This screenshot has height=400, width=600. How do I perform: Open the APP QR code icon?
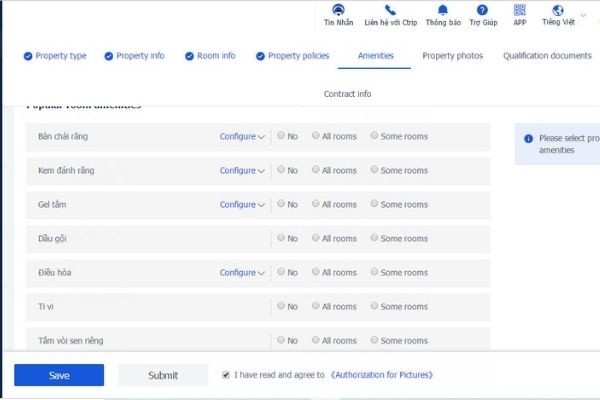pos(519,10)
